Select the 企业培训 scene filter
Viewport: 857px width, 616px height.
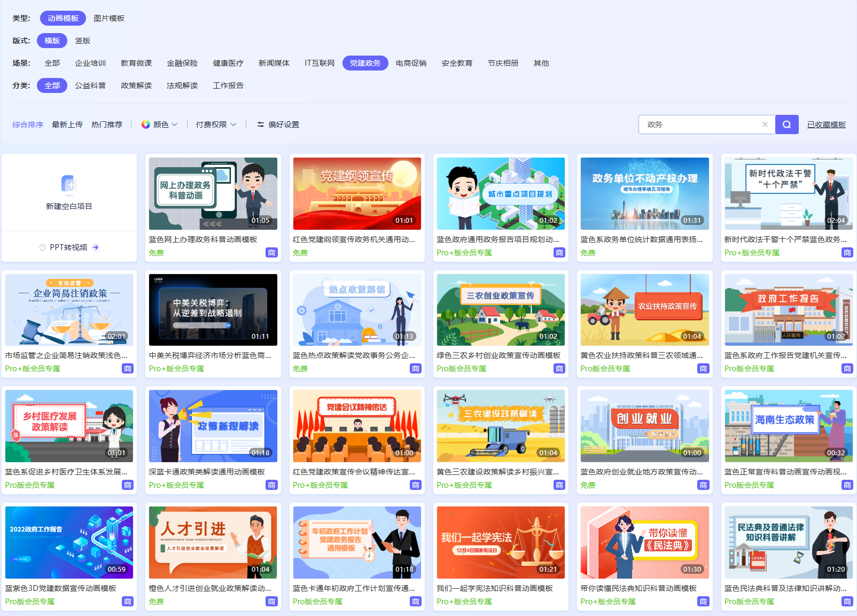point(90,63)
